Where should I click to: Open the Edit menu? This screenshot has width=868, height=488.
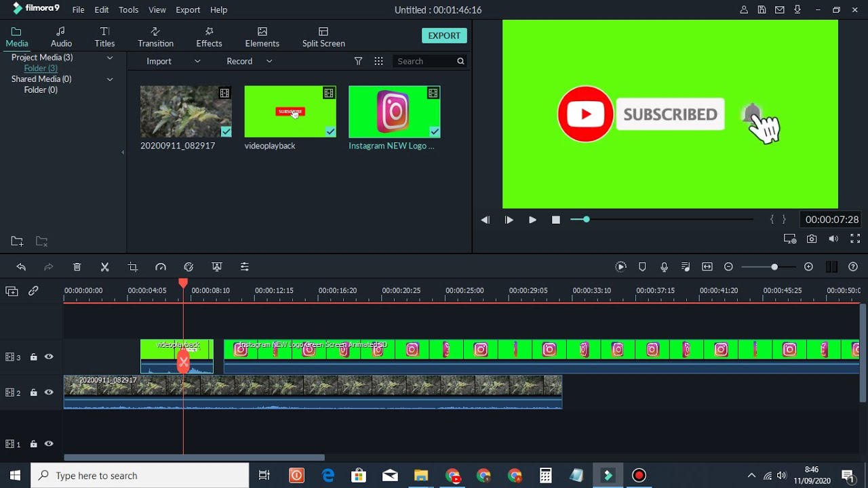pyautogui.click(x=102, y=10)
